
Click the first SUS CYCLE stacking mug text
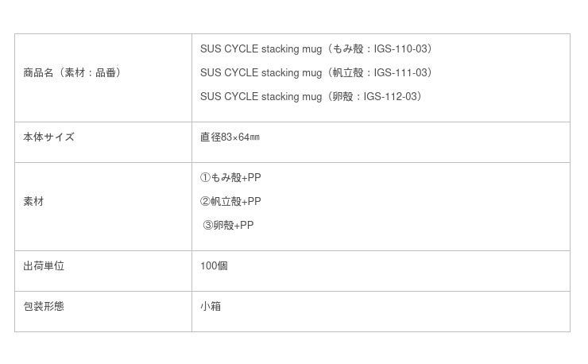tap(261, 49)
